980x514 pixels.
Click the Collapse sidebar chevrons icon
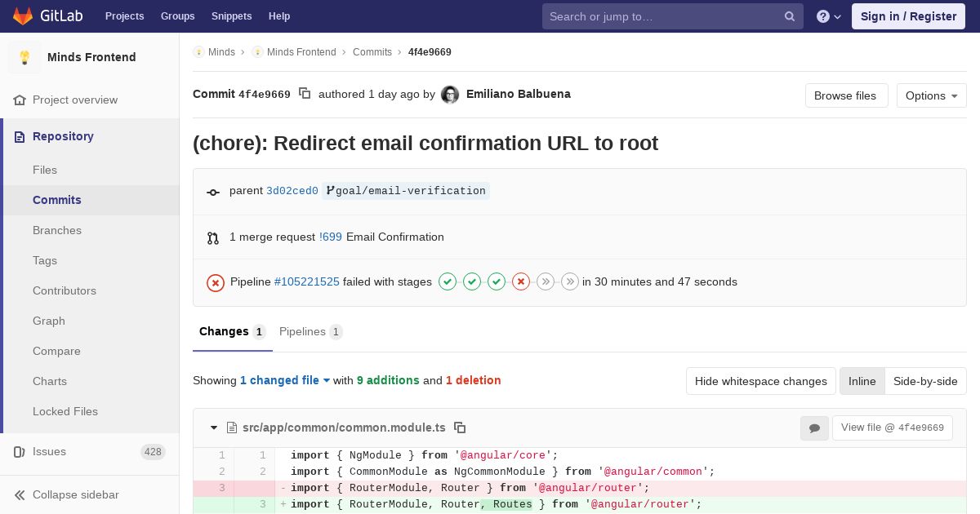point(20,495)
